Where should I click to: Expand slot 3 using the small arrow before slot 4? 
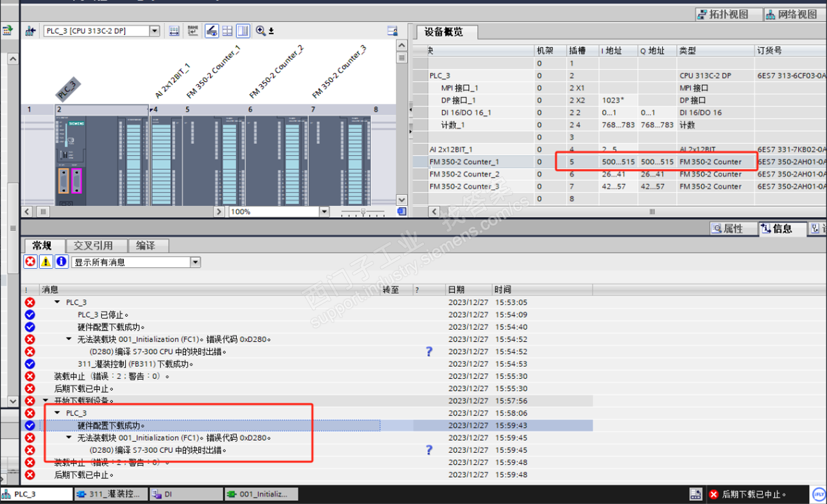click(x=151, y=110)
